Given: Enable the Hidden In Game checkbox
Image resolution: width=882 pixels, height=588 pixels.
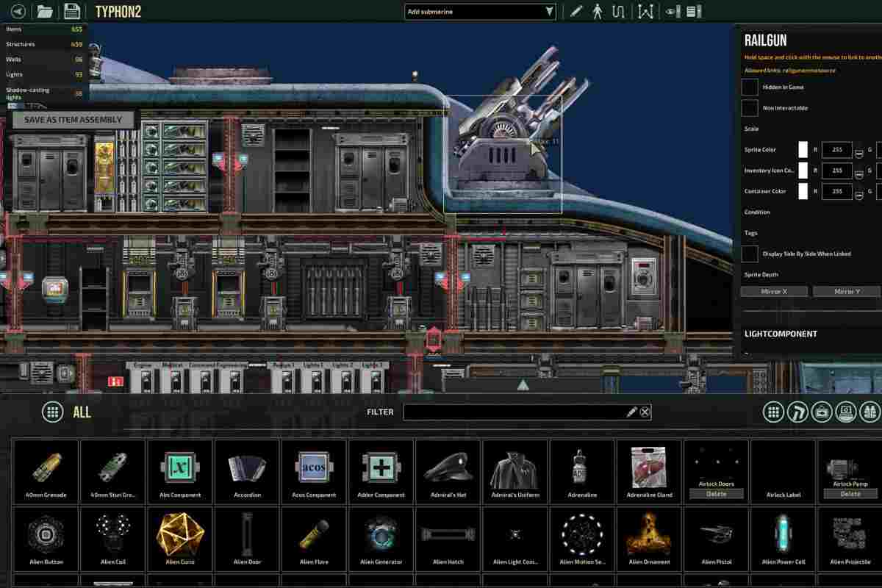Looking at the screenshot, I should pyautogui.click(x=750, y=87).
